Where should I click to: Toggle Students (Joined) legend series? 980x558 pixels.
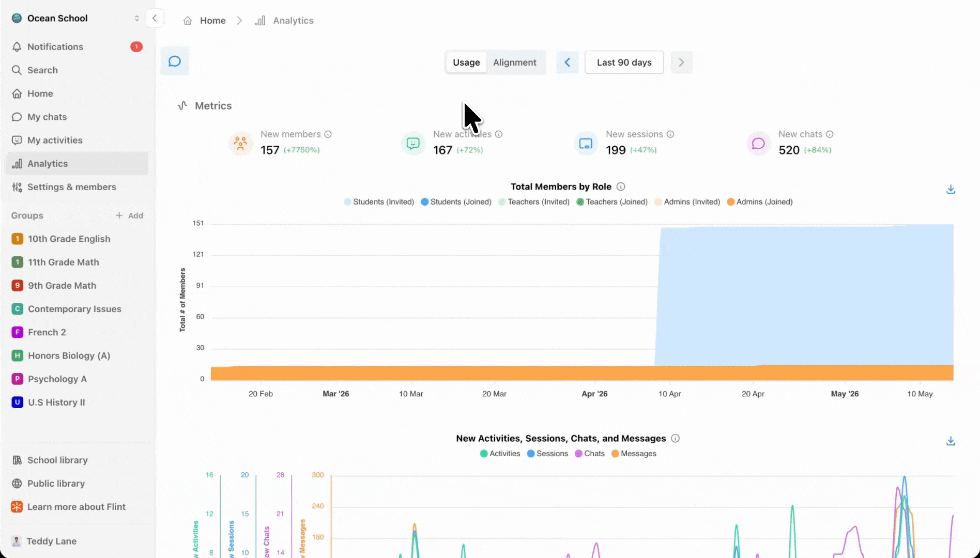456,202
